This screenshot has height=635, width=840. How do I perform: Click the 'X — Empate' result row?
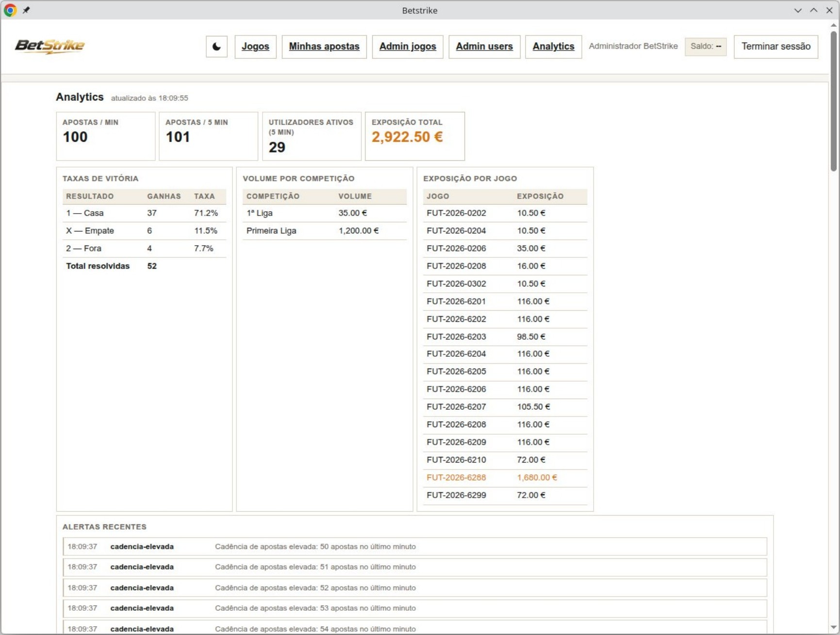[x=144, y=231]
